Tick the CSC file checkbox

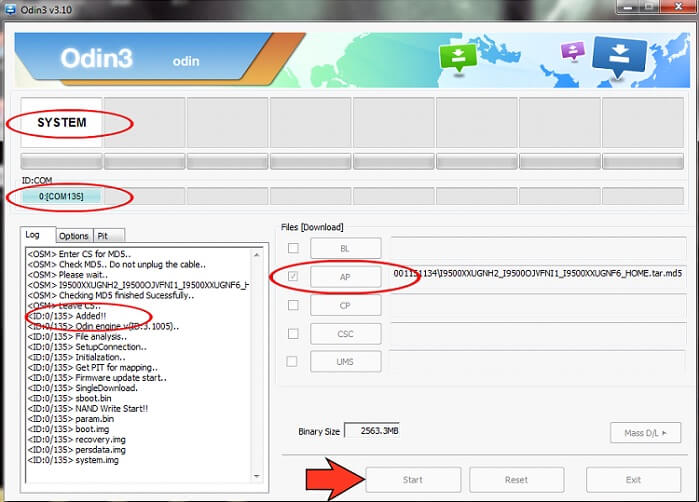(x=293, y=333)
